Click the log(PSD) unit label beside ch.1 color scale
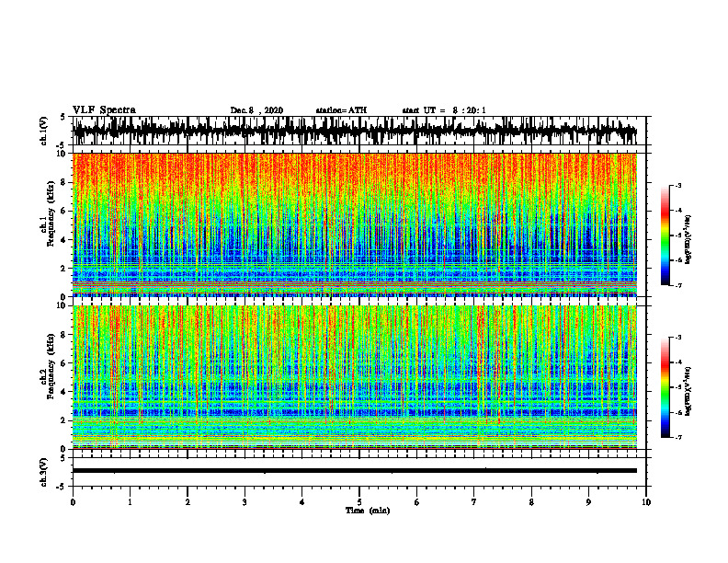The width and height of the screenshot is (728, 563). pos(689,240)
